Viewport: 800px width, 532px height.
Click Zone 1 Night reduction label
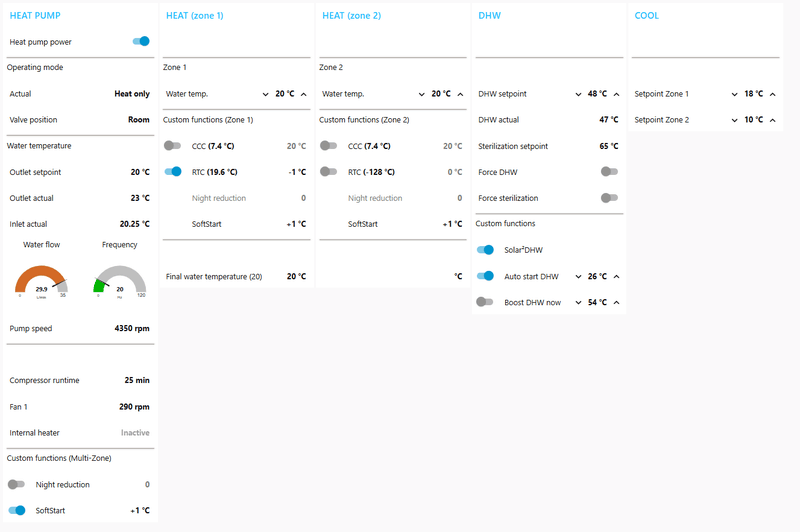[x=219, y=198]
